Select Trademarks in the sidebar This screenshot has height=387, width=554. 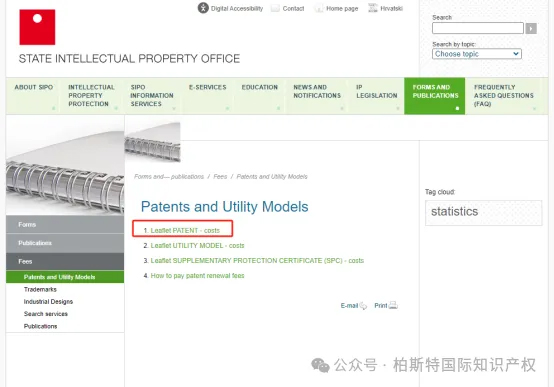pos(40,289)
